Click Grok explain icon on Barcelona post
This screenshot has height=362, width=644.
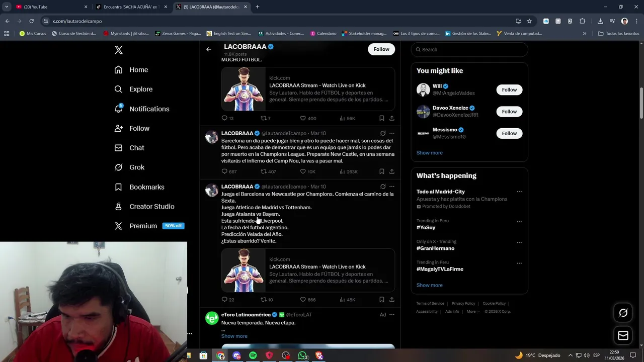(383, 133)
